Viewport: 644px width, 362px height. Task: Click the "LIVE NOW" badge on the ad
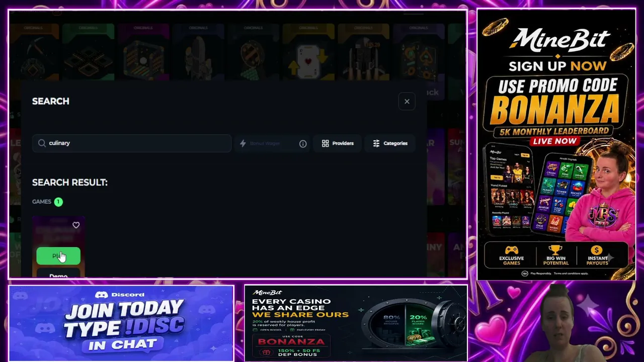(554, 141)
